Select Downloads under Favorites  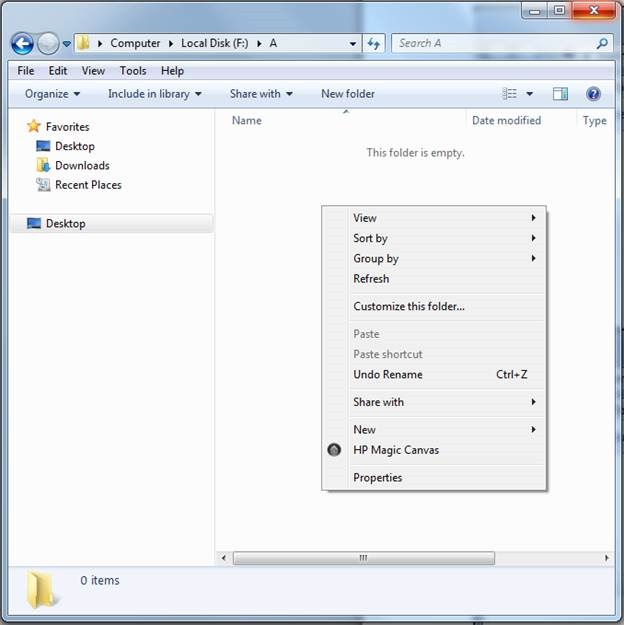click(x=82, y=165)
